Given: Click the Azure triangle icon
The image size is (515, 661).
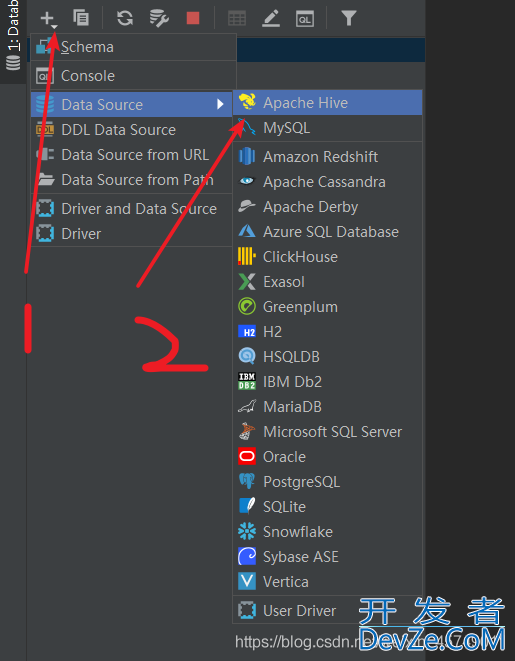Looking at the screenshot, I should pos(247,231).
